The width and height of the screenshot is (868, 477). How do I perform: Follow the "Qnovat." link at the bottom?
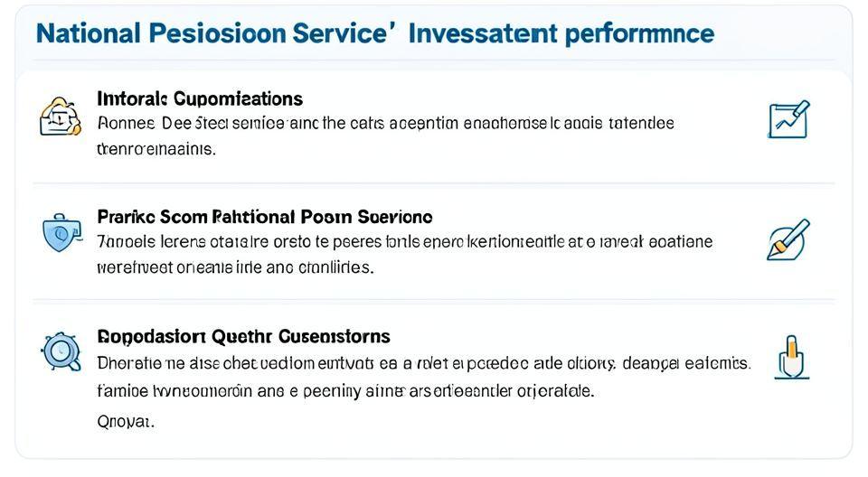tap(126, 421)
